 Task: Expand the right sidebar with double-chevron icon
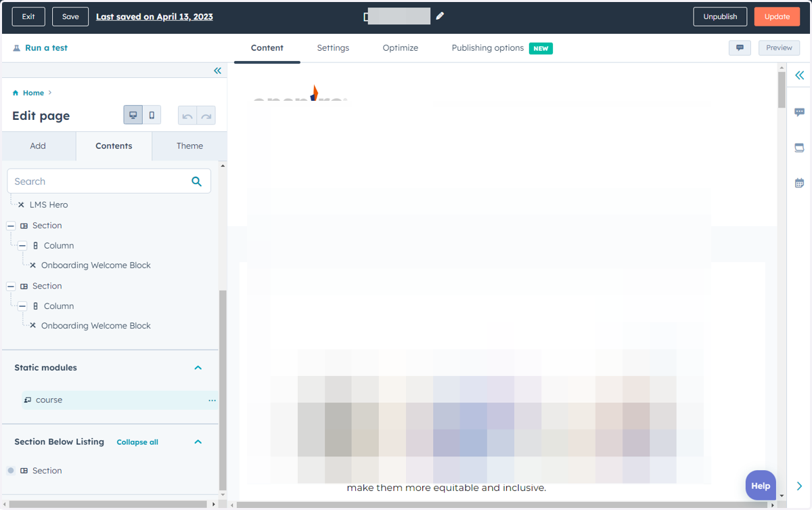point(799,75)
